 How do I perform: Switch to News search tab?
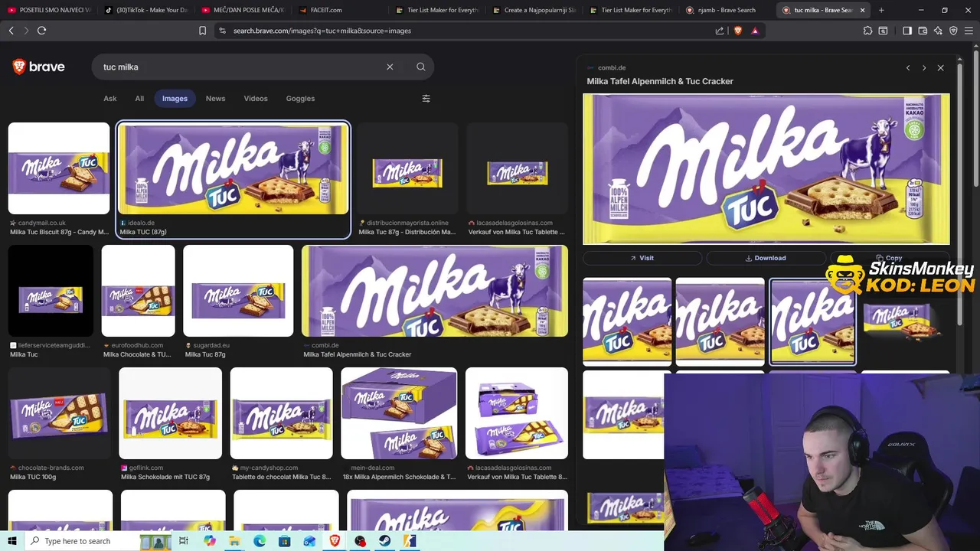(x=215, y=98)
